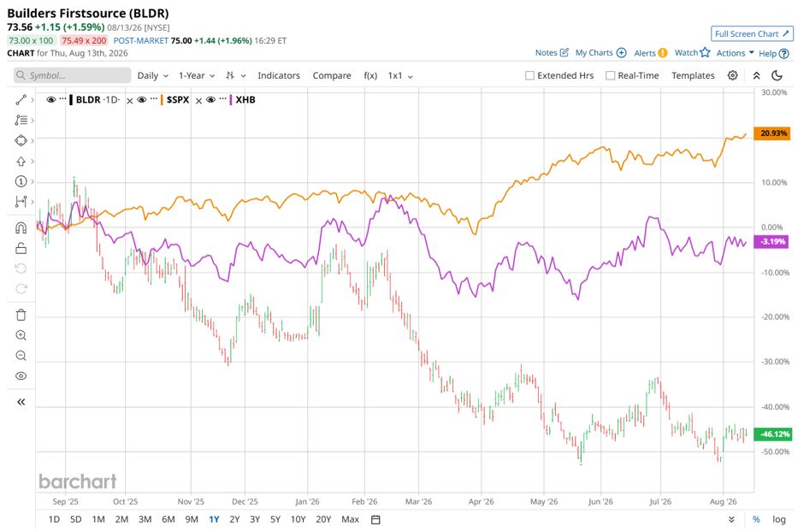Select the 3M time range
Viewport: 804px width, 532px height.
(x=145, y=520)
